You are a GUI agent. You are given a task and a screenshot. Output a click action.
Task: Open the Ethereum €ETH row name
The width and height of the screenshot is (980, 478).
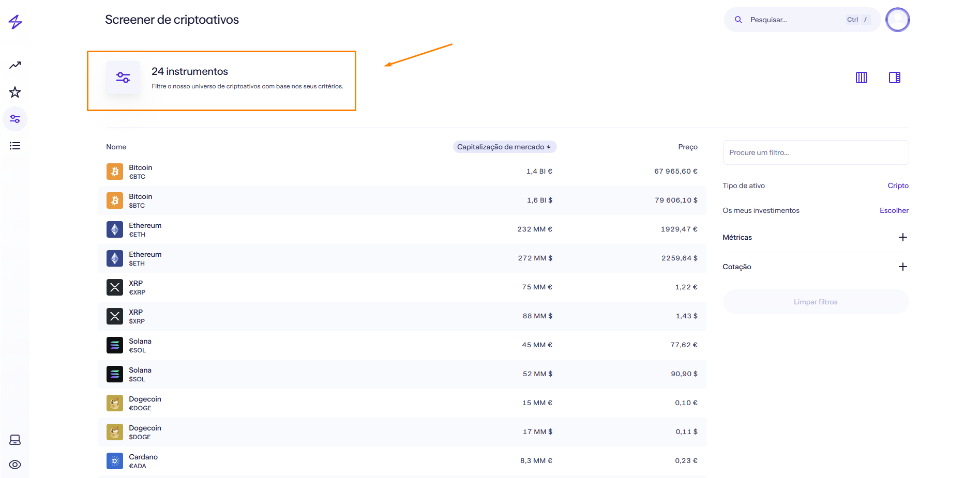(145, 225)
